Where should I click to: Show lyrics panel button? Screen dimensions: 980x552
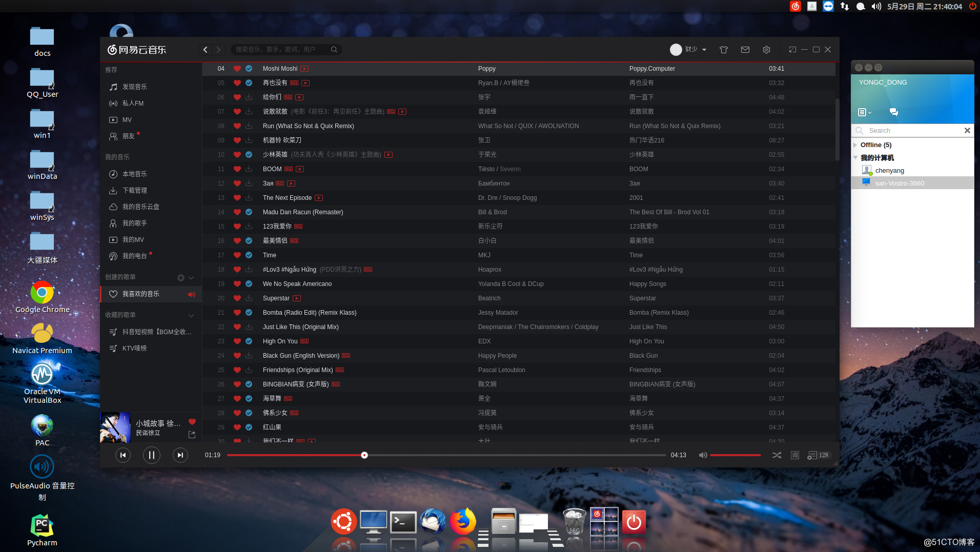(x=795, y=455)
